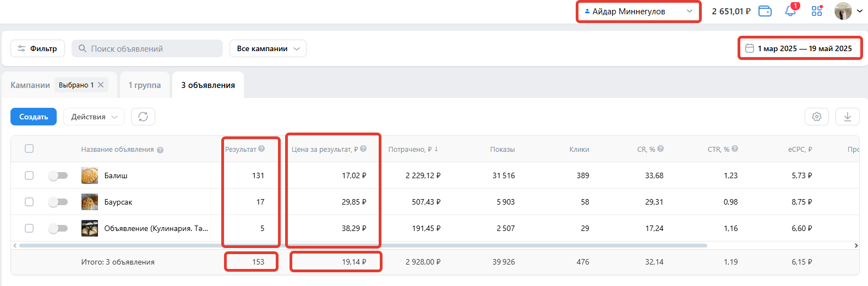The height and width of the screenshot is (286, 868).
Task: Click the eCPC, ₽ column header
Action: point(800,149)
